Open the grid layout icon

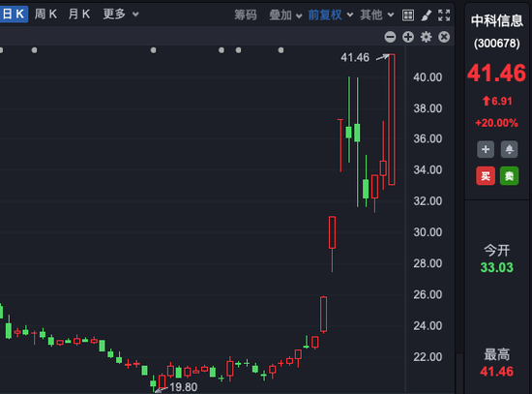408,15
